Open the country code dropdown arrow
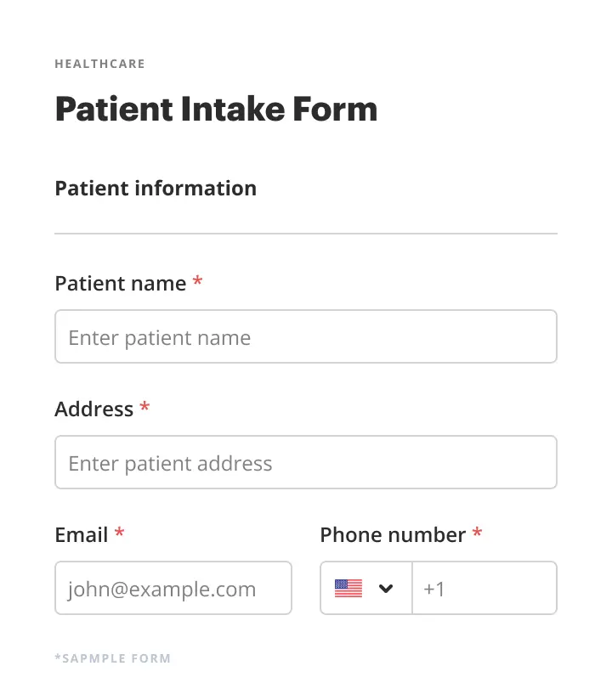The height and width of the screenshot is (700, 612). point(386,588)
